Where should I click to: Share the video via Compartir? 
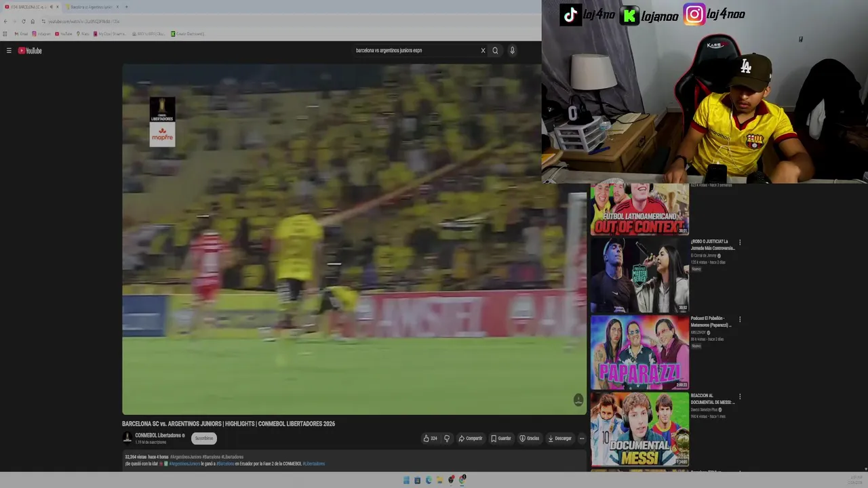point(470,439)
